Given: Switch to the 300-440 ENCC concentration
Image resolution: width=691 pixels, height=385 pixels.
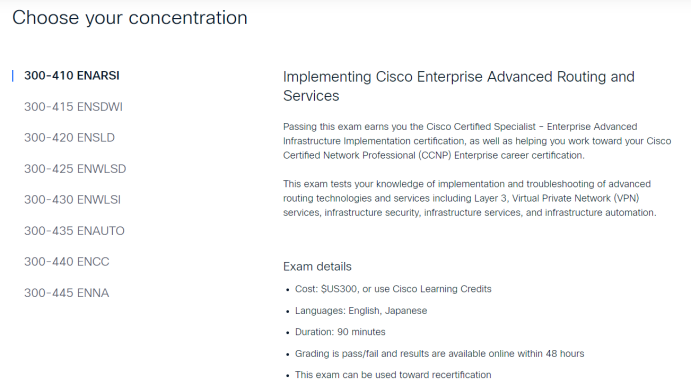Looking at the screenshot, I should point(67,262).
